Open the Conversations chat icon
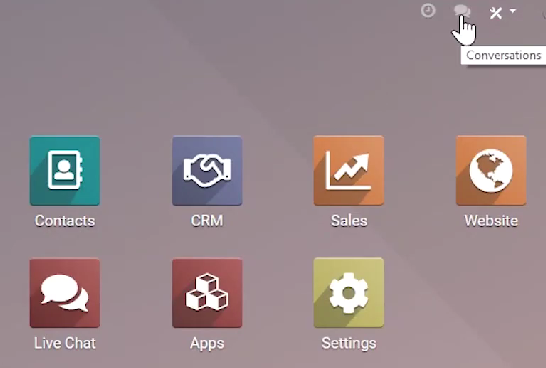Screen dimensions: 546x368 point(462,11)
